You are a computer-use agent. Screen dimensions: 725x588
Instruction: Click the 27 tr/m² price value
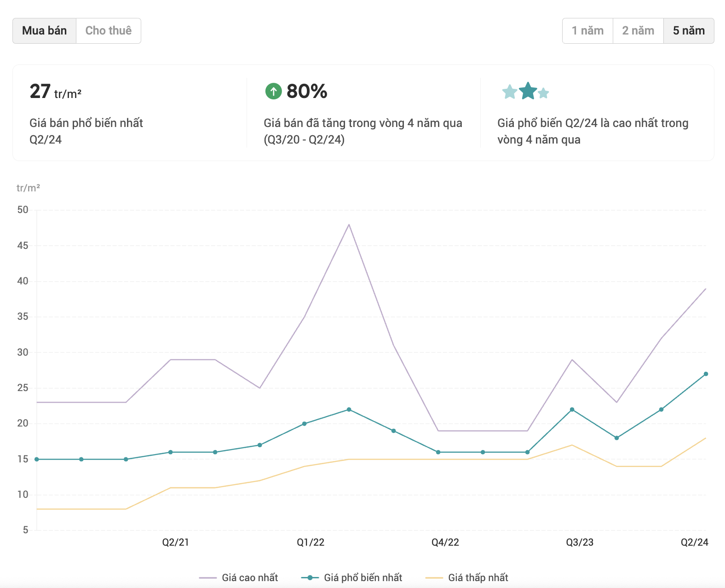pyautogui.click(x=56, y=92)
